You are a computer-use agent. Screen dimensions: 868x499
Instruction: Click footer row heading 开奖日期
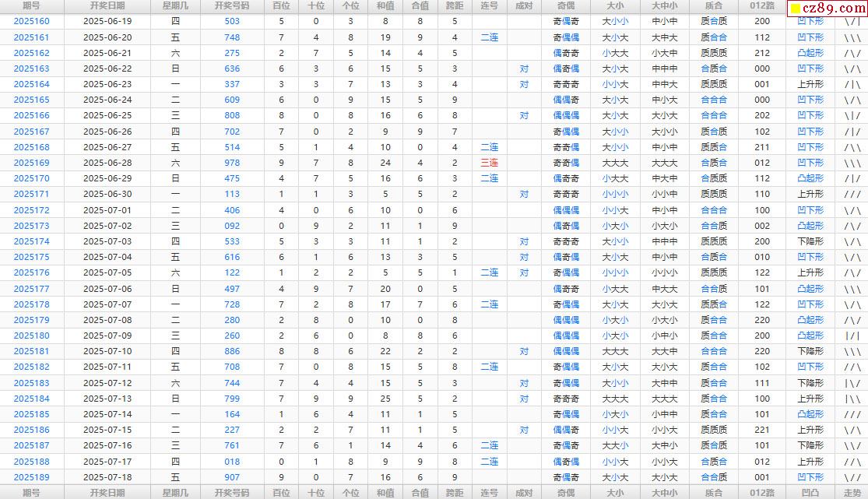(107, 492)
